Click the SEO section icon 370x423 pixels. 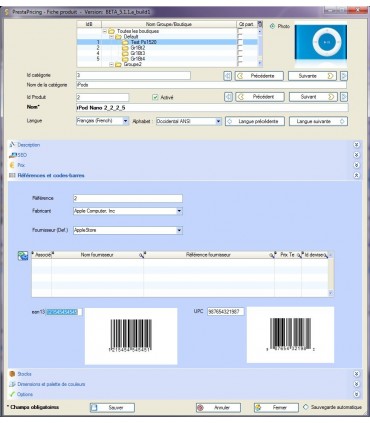[x=13, y=155]
